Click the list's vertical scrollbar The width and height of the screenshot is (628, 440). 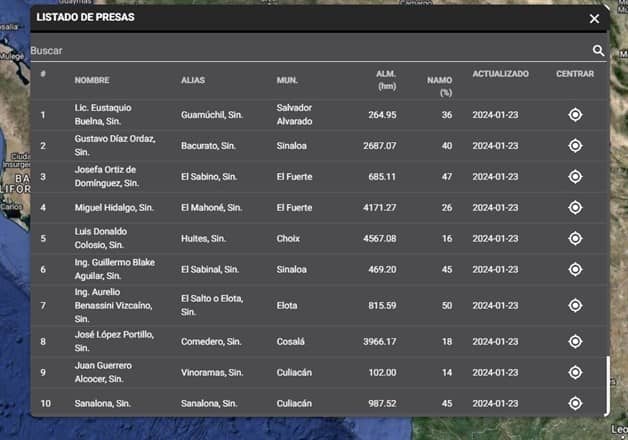[607, 386]
